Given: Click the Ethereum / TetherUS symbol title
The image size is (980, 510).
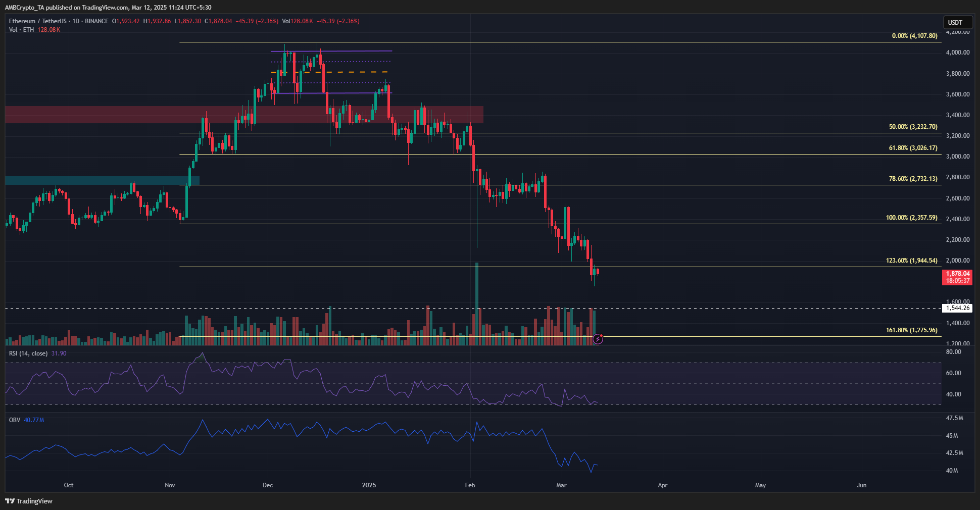Looking at the screenshot, I should click(x=37, y=21).
